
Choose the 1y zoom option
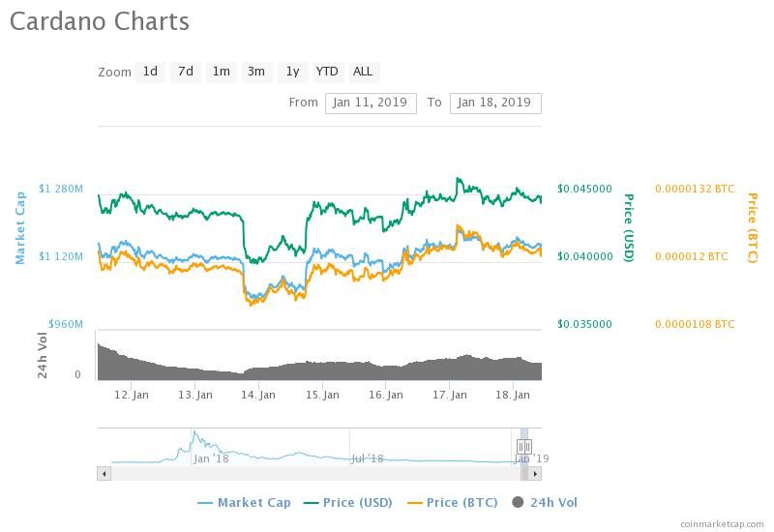coord(293,72)
